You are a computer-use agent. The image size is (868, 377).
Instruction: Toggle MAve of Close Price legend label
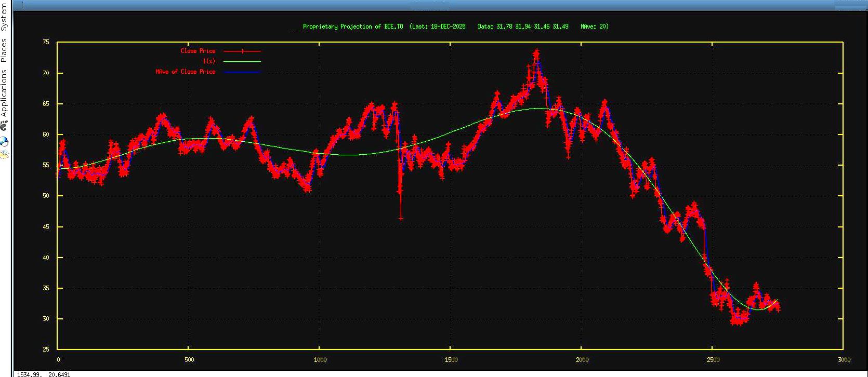[x=185, y=72]
